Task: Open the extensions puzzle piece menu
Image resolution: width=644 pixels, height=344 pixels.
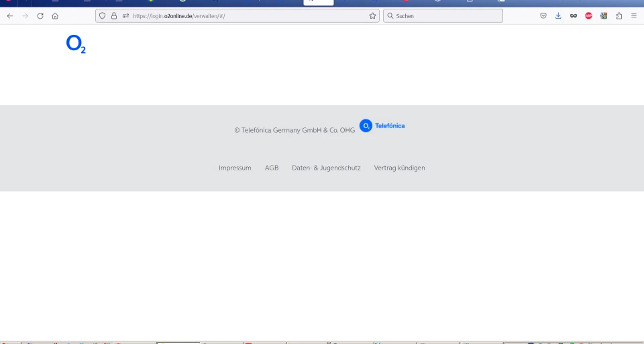Action: coord(619,16)
